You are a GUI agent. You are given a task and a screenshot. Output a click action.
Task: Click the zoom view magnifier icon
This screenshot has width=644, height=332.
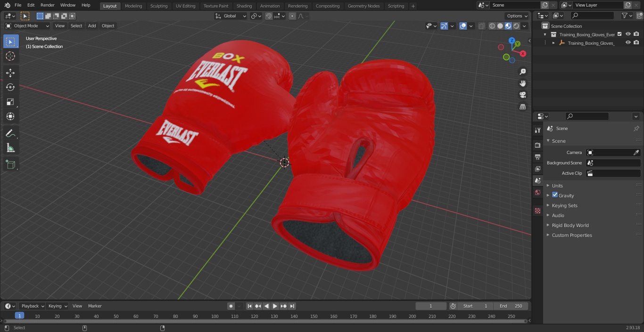522,72
